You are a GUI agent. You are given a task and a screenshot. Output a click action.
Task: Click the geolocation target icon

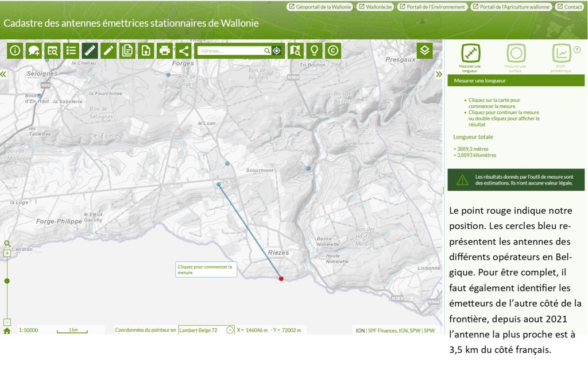click(277, 51)
